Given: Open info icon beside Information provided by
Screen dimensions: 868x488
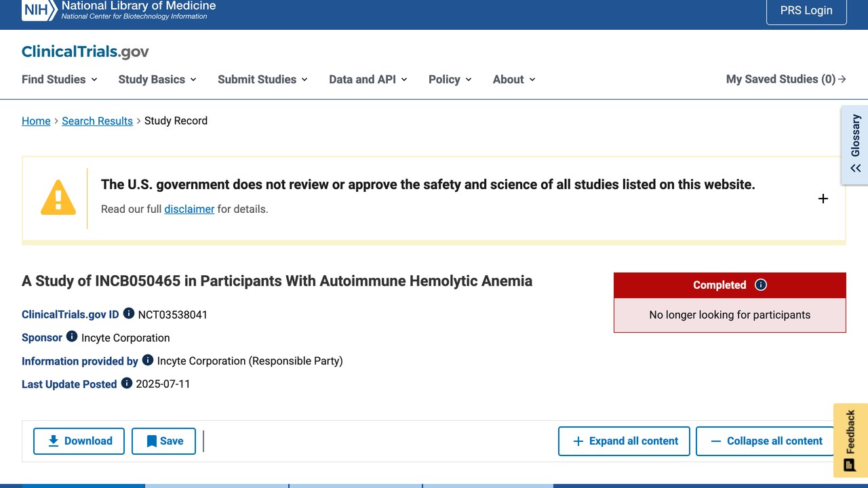Looking at the screenshot, I should tap(148, 360).
